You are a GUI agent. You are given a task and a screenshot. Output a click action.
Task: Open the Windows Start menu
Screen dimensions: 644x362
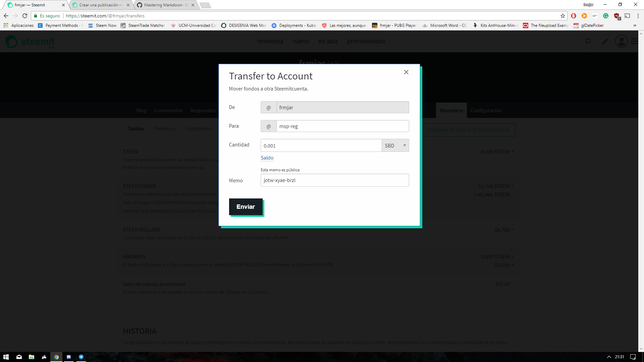tap(6, 357)
